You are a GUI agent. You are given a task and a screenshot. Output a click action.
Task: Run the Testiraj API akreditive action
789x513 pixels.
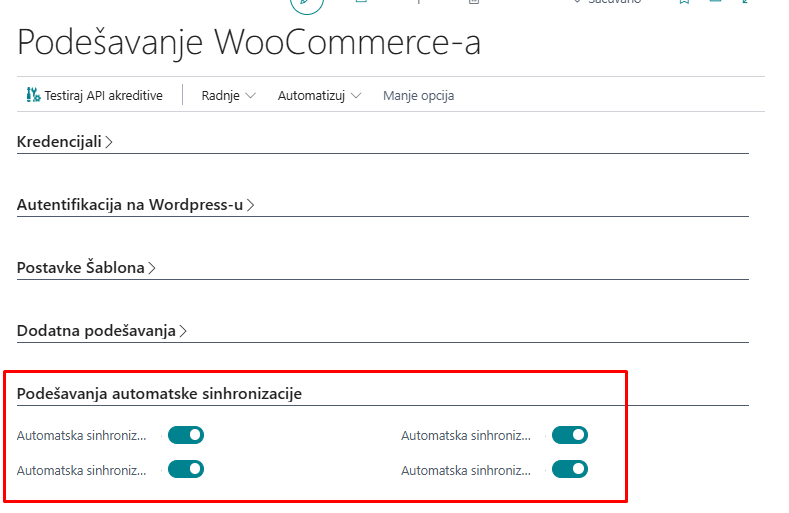pyautogui.click(x=94, y=96)
